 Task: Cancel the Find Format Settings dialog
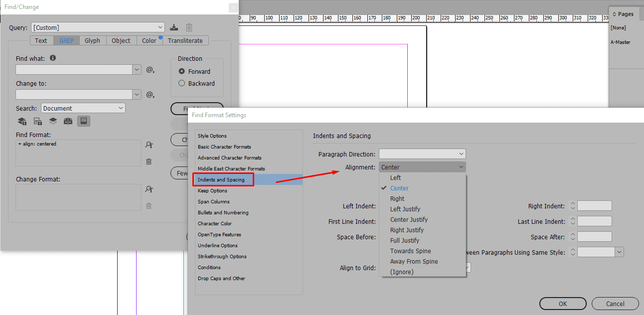(615, 304)
